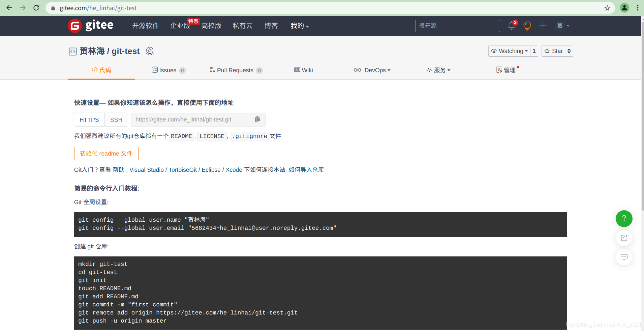The image size is (644, 331).
Task: Click the floating feedback chat icon
Action: pos(624,257)
